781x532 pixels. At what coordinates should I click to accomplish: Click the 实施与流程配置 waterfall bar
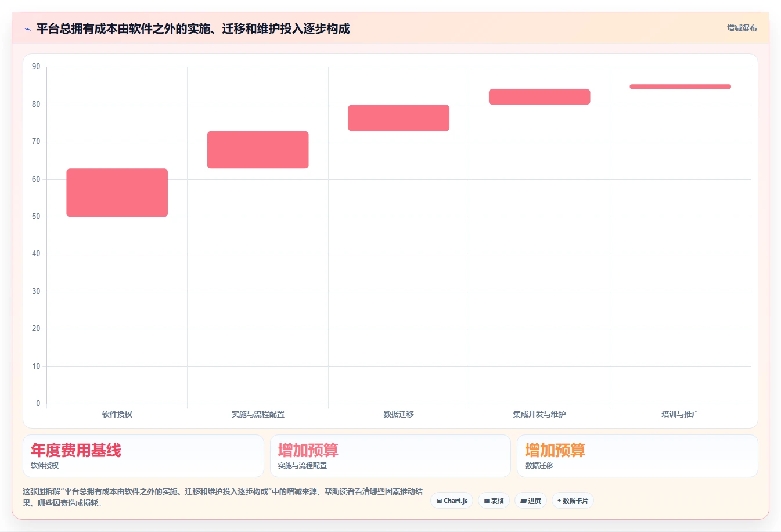(258, 150)
